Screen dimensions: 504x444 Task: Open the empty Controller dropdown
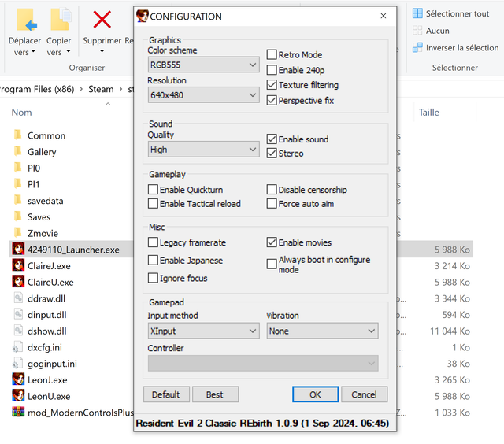point(263,364)
